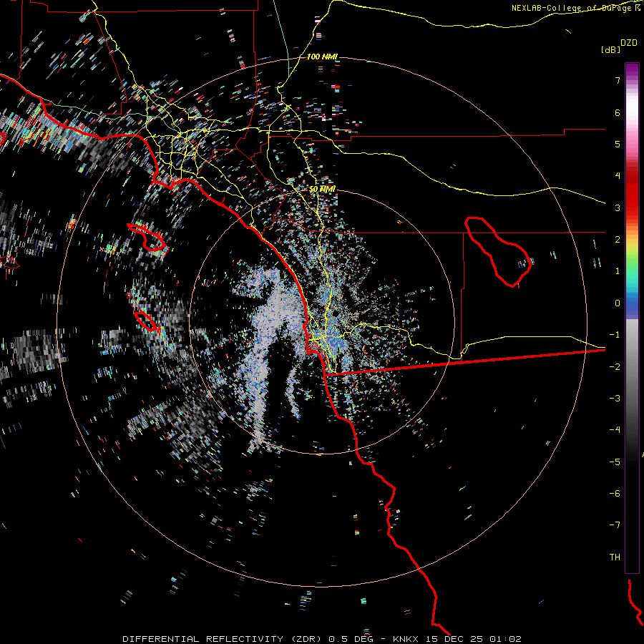Viewport: 644px width, 644px height.
Task: Click the KNKX station identifier in caption
Action: 406,639
